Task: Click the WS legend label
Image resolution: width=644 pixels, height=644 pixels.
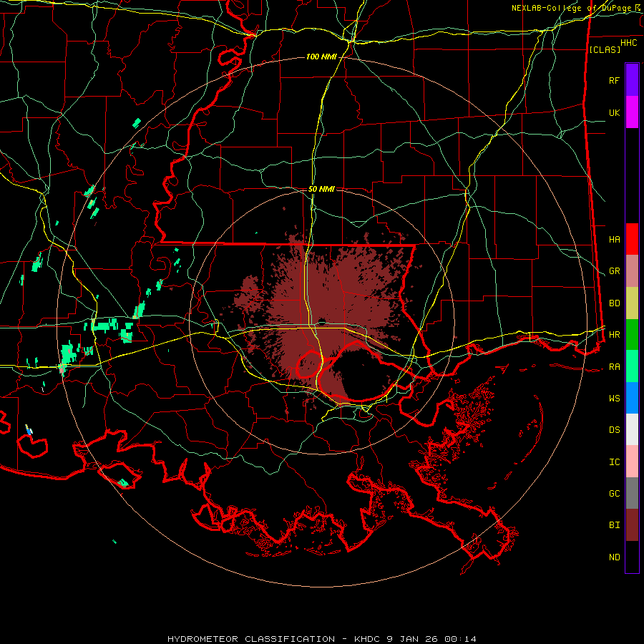Action: [614, 399]
